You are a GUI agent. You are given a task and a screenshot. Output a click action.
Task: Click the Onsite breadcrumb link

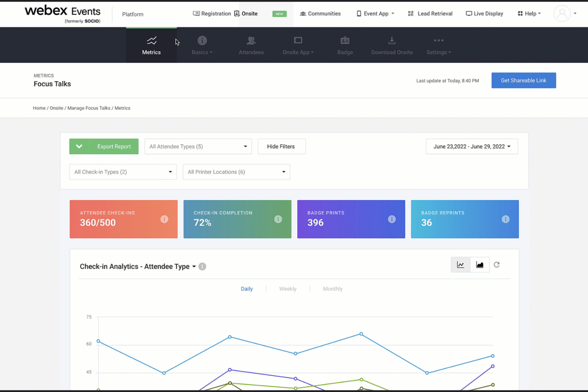[56, 108]
